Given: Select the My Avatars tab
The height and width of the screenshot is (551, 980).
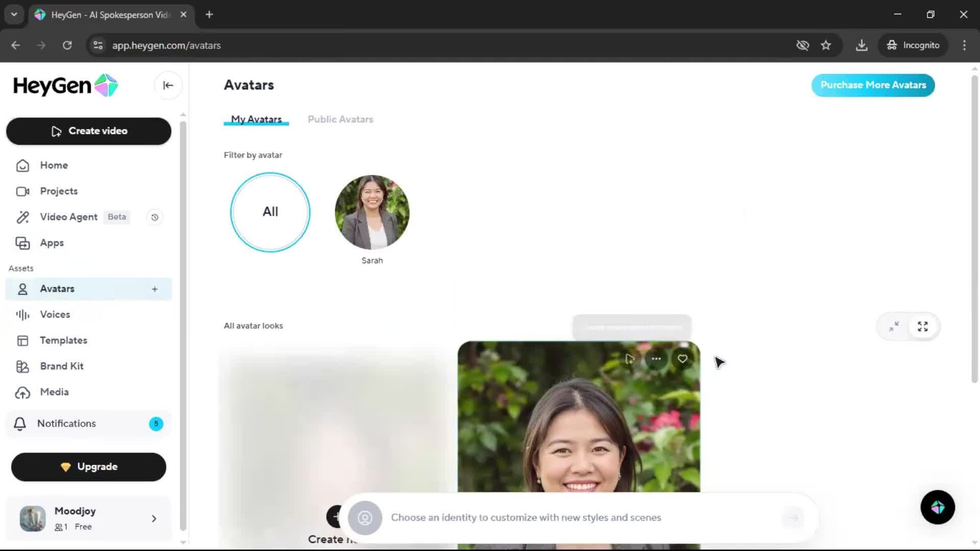Looking at the screenshot, I should coord(256,119).
